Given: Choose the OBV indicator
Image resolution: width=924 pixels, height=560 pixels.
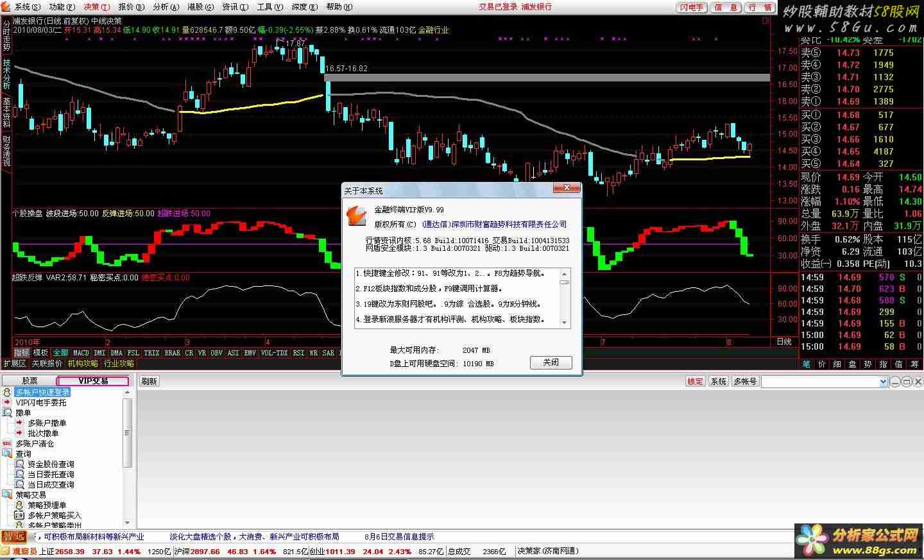Looking at the screenshot, I should (216, 353).
